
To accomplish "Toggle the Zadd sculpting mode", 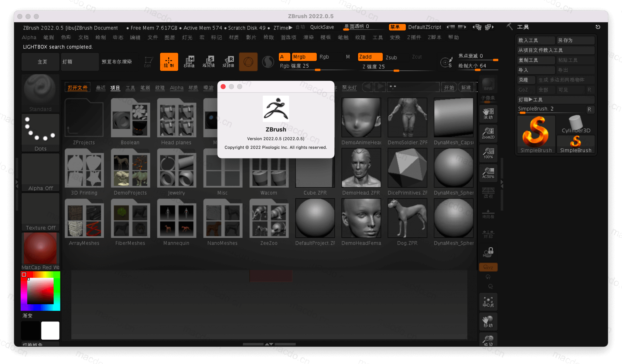I will [369, 57].
